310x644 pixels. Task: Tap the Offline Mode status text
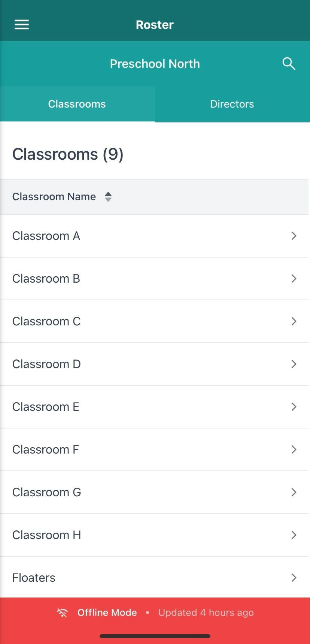107,613
